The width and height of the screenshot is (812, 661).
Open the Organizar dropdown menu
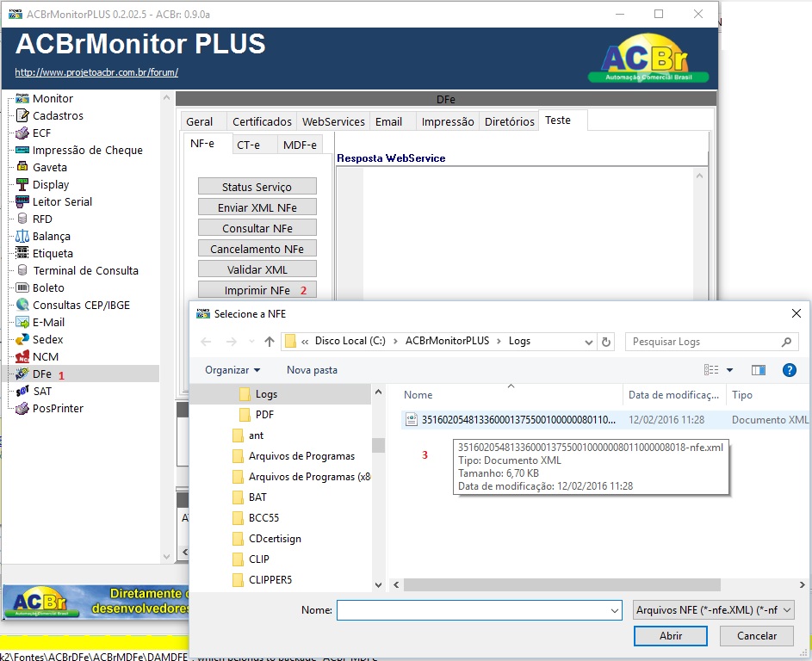pos(232,369)
